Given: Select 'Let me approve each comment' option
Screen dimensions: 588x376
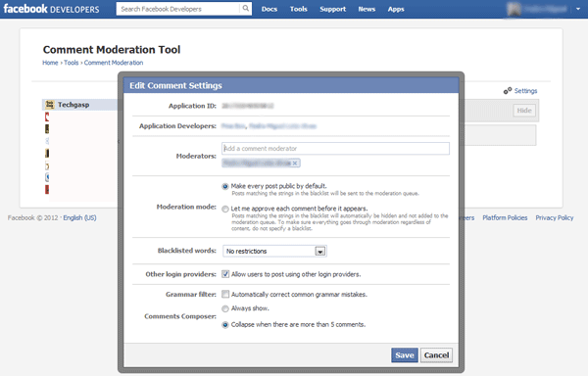Looking at the screenshot, I should (225, 209).
